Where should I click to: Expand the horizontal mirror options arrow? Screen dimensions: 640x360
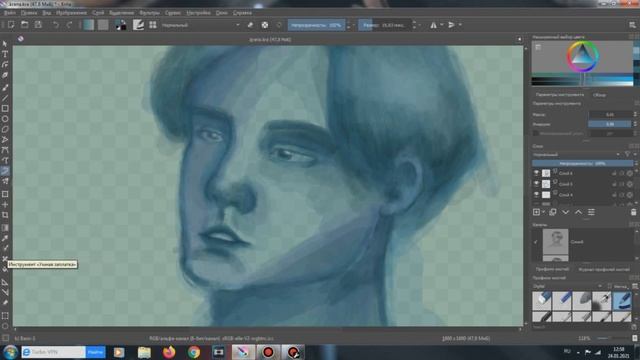442,25
